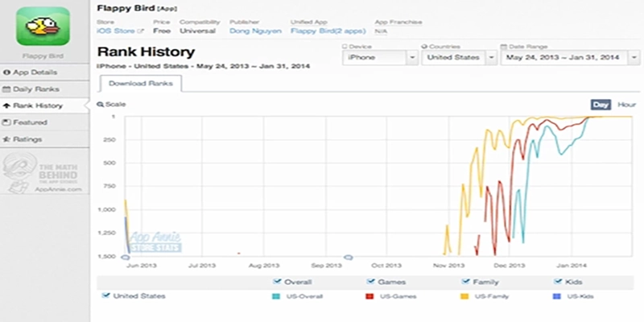
Task: Expand the Countries dropdown arrow
Action: click(x=491, y=57)
